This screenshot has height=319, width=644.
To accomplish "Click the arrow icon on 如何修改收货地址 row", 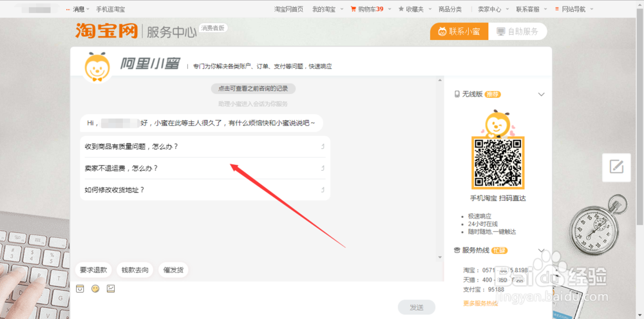I will click(323, 190).
